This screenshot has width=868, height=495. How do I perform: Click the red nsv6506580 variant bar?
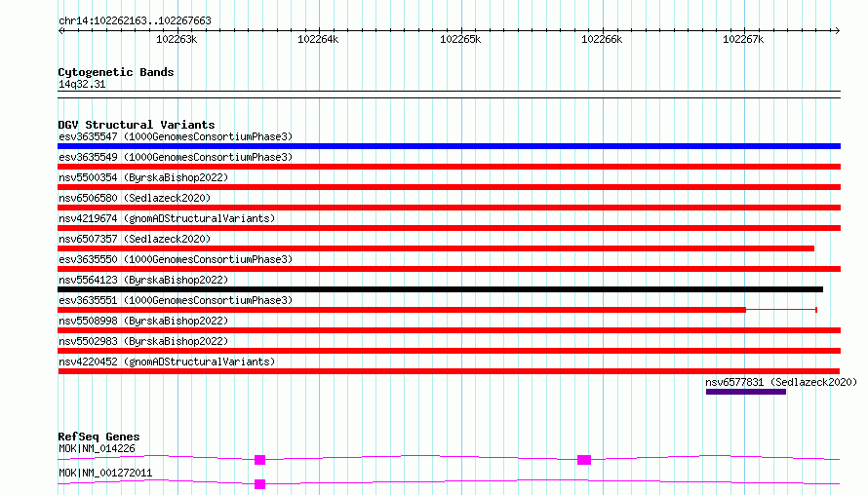click(449, 208)
